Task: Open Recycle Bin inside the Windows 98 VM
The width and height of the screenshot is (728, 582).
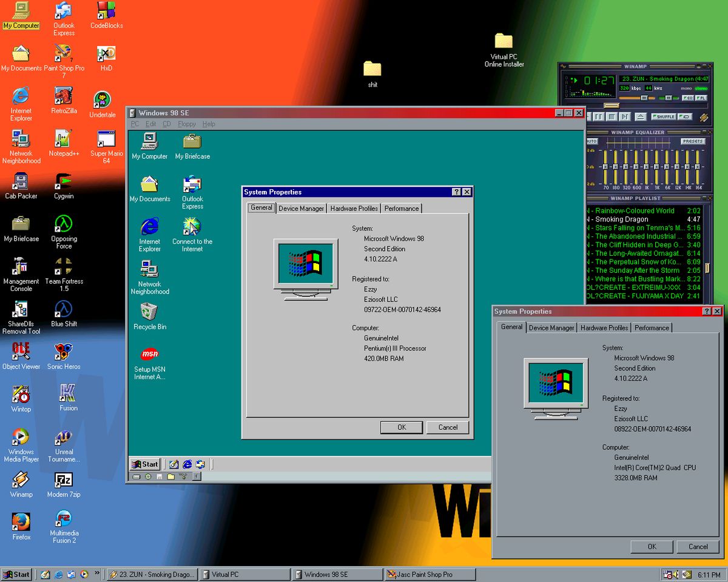Action: (149, 312)
